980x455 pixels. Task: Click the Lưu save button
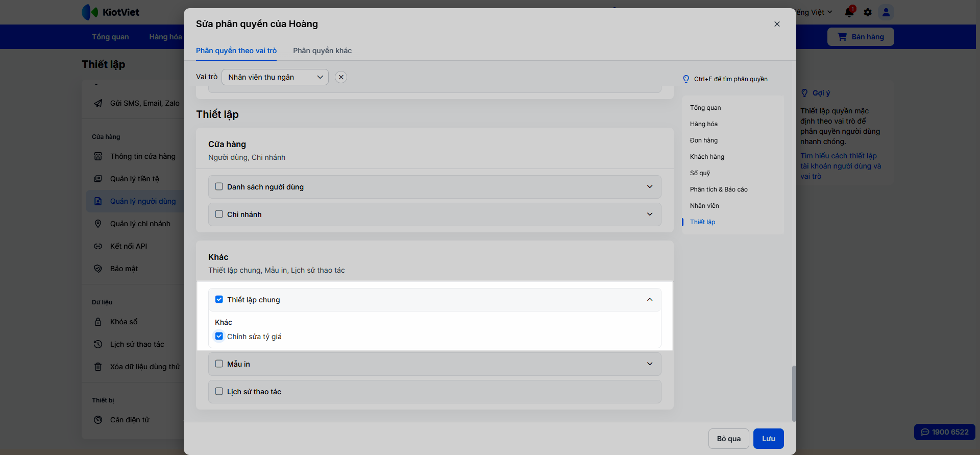(768, 439)
